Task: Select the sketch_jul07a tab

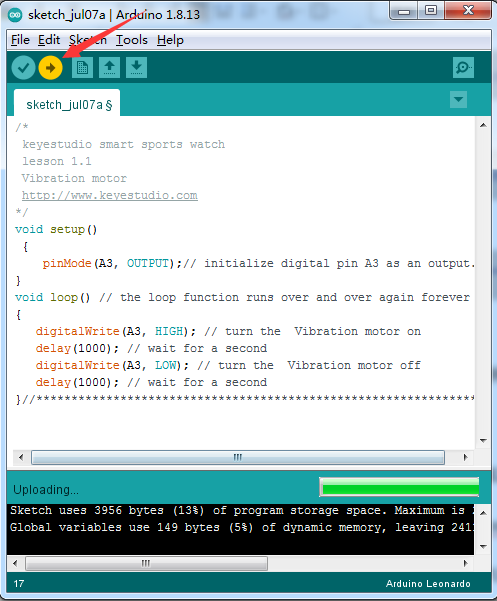Action: tap(67, 103)
